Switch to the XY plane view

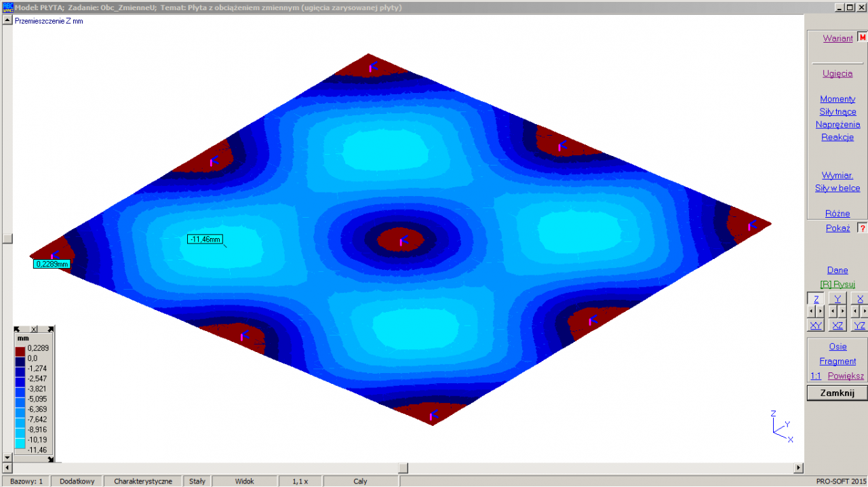click(816, 326)
